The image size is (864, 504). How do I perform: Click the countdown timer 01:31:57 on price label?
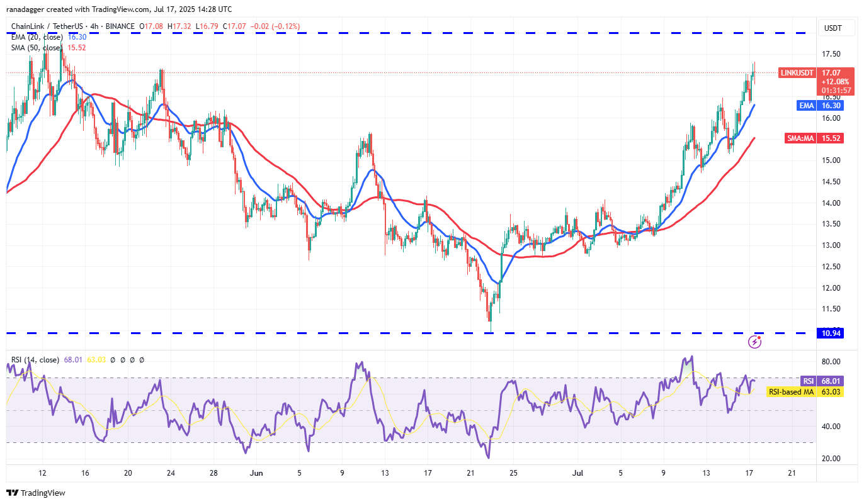tap(836, 91)
